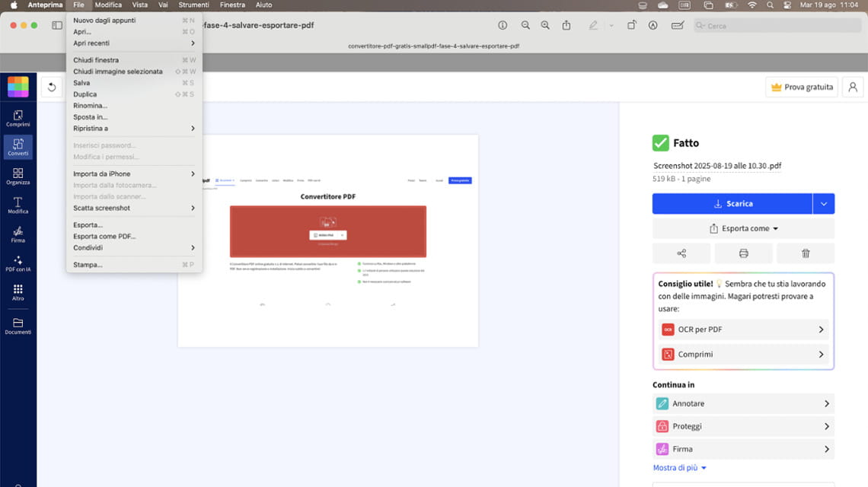Click the printer icon button
868x487 pixels.
pyautogui.click(x=743, y=253)
